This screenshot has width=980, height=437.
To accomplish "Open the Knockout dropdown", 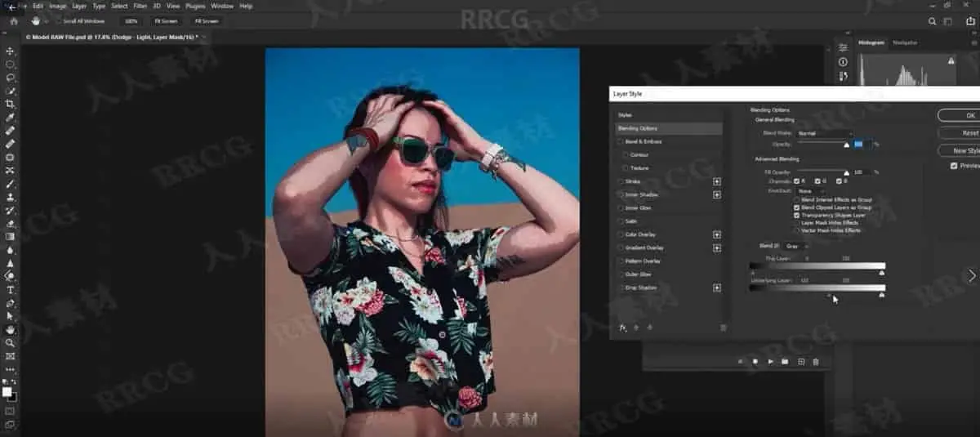I will click(x=812, y=191).
